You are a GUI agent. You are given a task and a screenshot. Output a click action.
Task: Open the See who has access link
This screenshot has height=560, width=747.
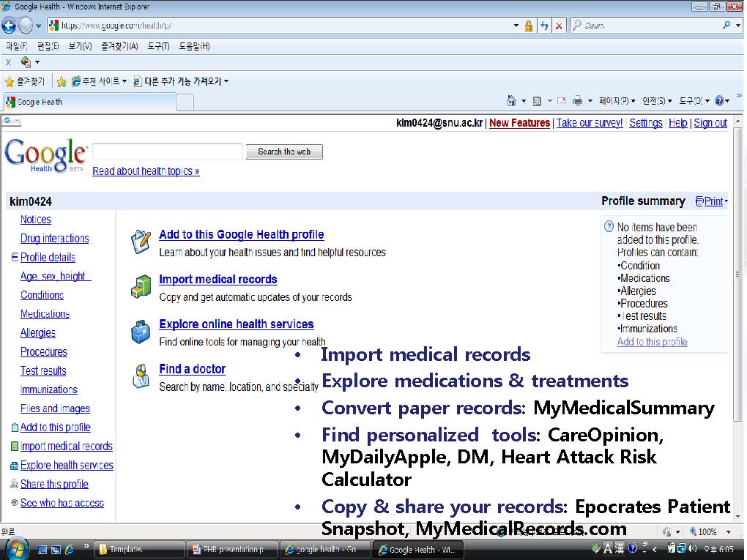62,503
